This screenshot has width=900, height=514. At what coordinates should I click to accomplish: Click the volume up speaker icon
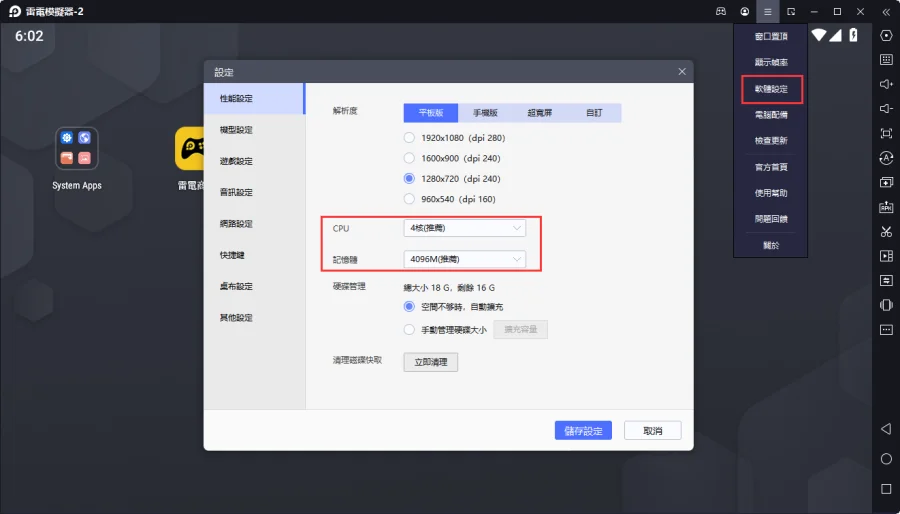point(886,84)
